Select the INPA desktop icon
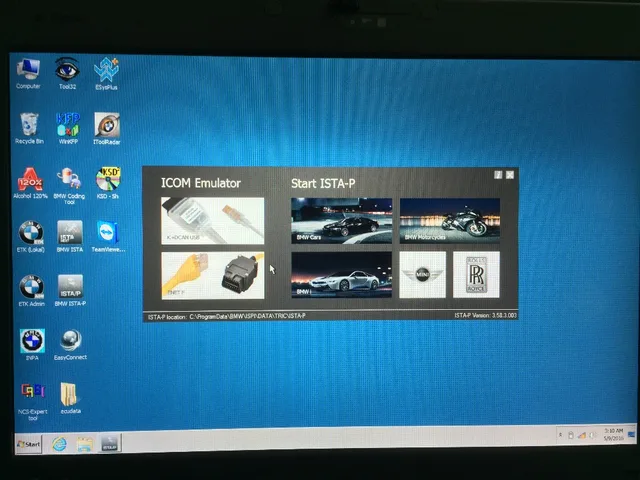Screen dimensions: 640x480 coord(32,345)
